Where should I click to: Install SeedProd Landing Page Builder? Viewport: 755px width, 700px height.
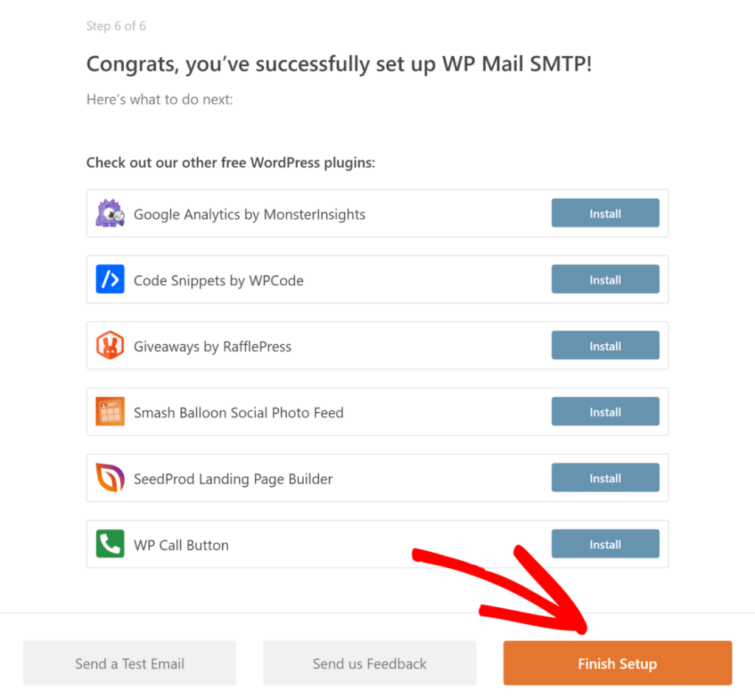coord(605,477)
